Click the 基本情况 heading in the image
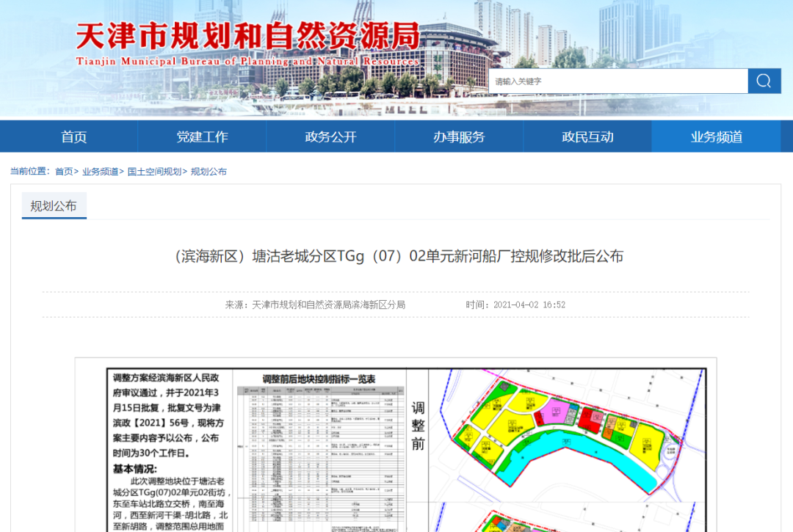 coord(134,468)
